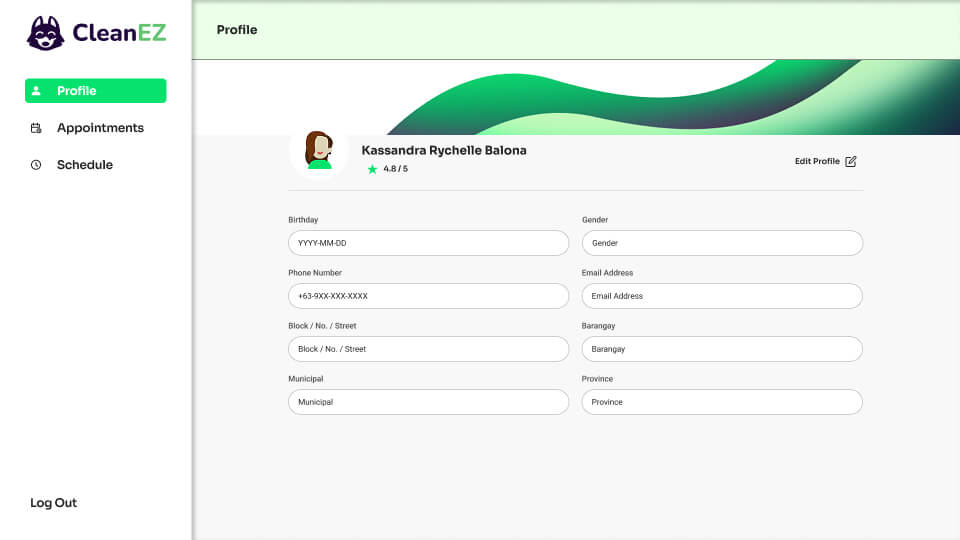Image resolution: width=960 pixels, height=540 pixels.
Task: Click the person icon beside Profile
Action: point(36,91)
